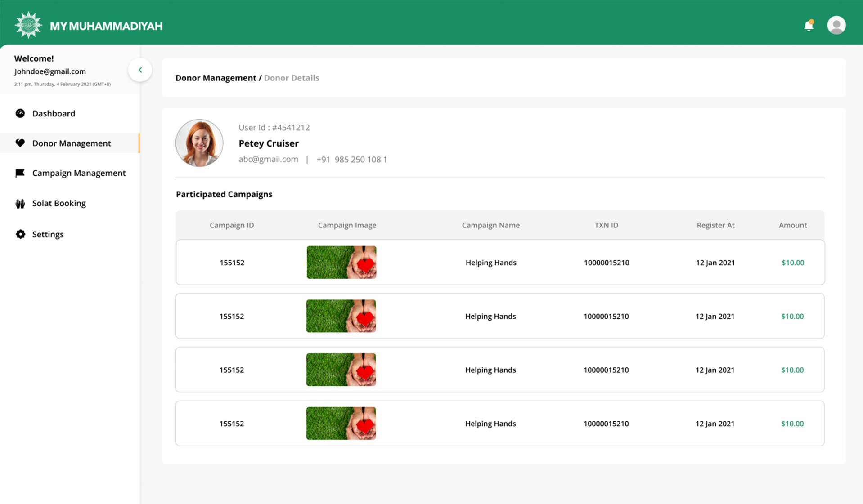Image resolution: width=863 pixels, height=504 pixels.
Task: Open Campaign Management from the sidebar
Action: click(x=79, y=173)
